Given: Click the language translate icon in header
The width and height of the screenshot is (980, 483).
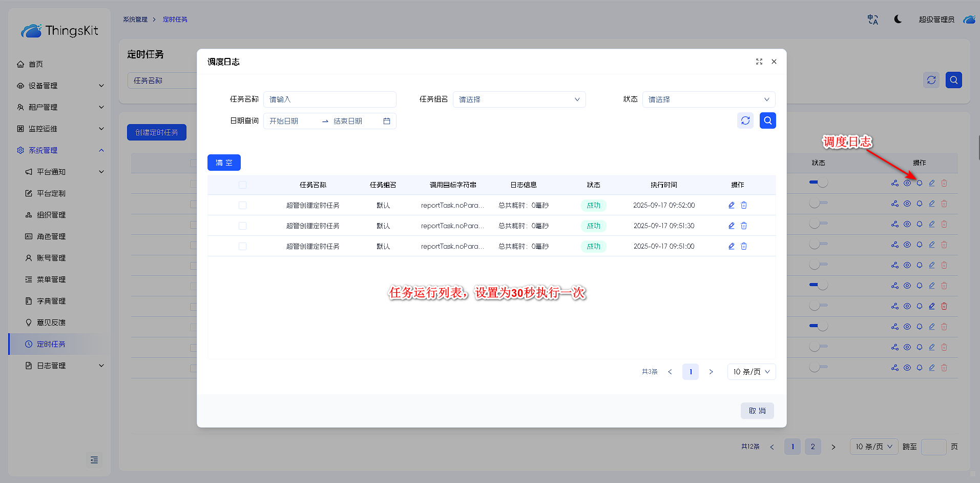Looking at the screenshot, I should point(872,19).
